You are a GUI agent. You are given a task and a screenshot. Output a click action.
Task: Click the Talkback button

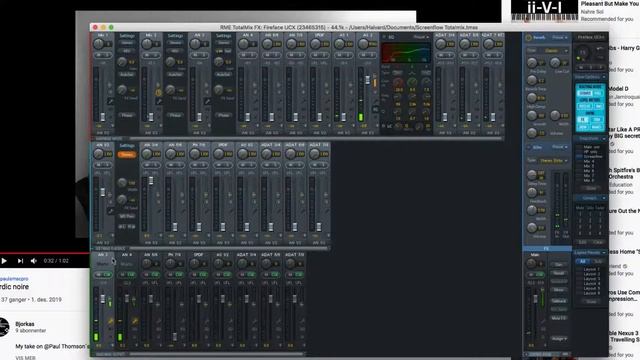(x=559, y=301)
